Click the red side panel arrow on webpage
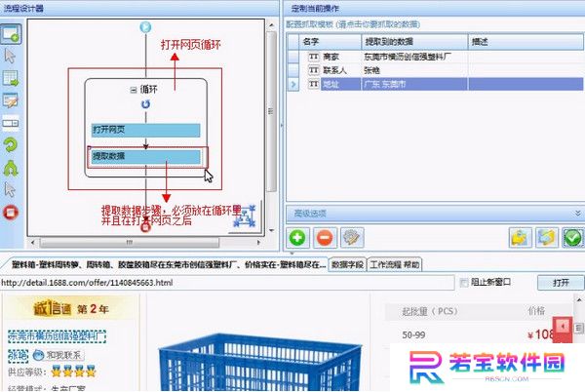 (563, 329)
